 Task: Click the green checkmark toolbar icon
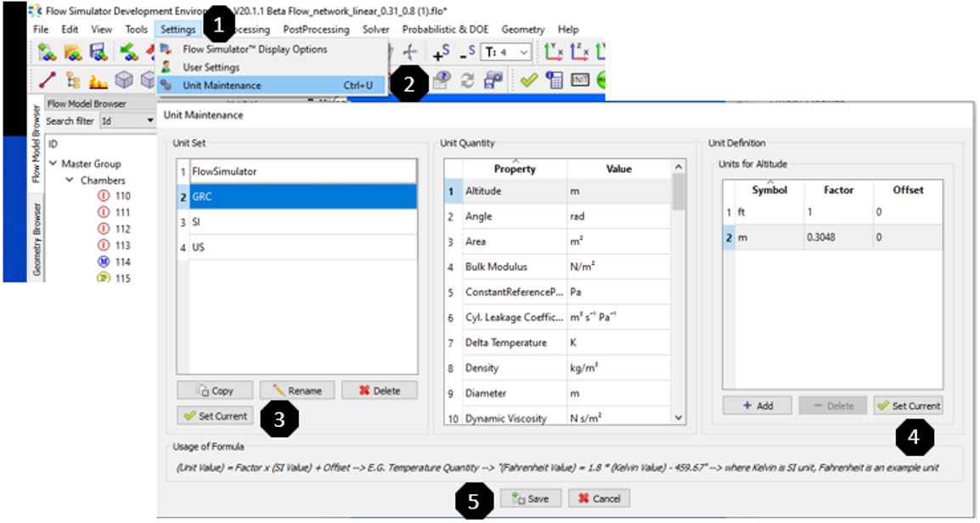529,80
